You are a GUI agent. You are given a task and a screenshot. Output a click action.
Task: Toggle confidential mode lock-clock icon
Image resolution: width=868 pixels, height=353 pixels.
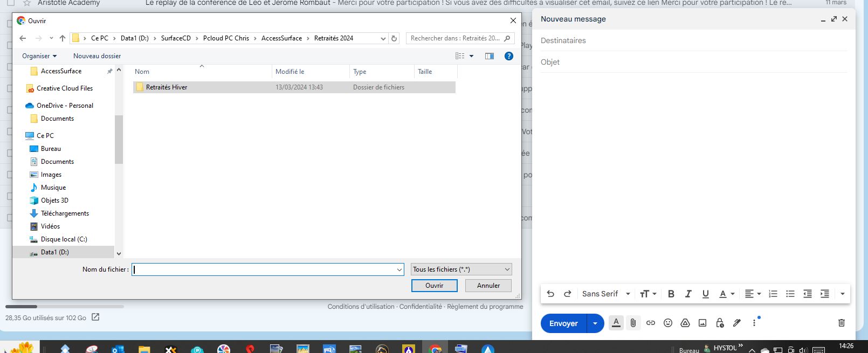[720, 323]
